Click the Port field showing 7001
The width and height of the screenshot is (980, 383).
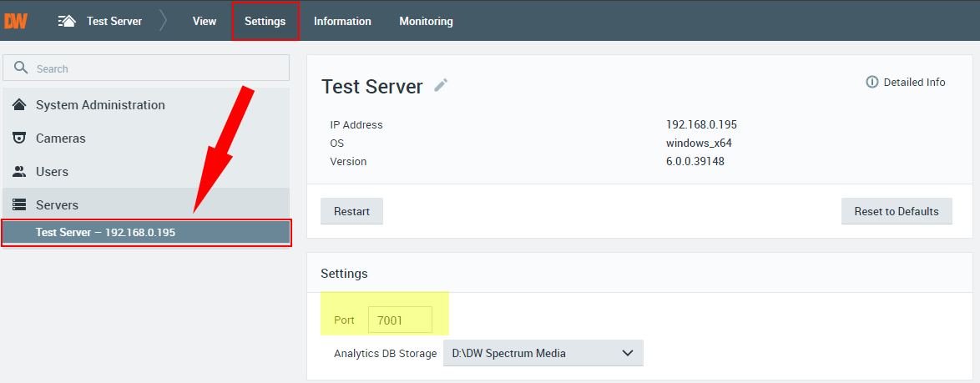400,320
